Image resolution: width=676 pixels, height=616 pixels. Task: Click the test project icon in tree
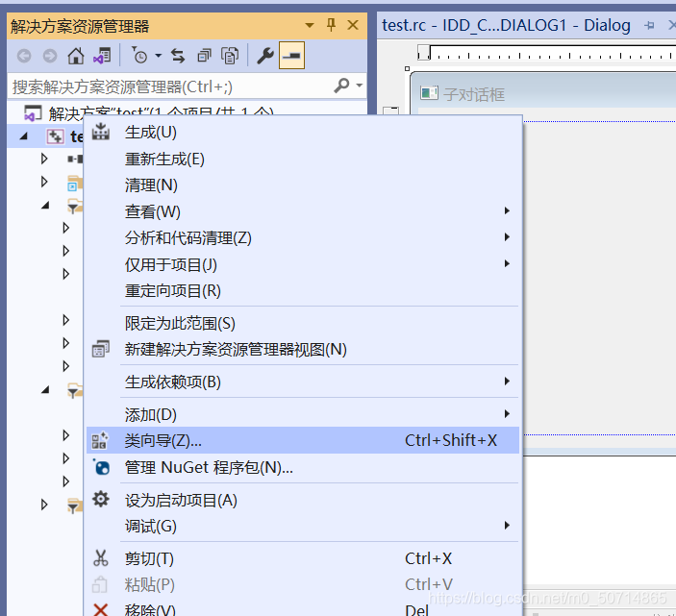tap(55, 136)
